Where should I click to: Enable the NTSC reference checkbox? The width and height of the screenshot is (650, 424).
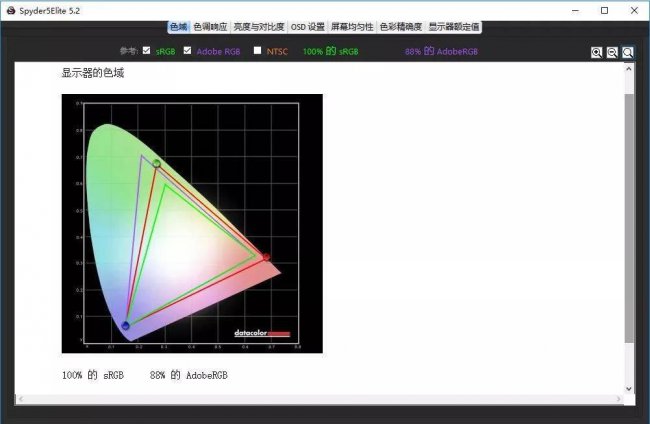coord(257,50)
